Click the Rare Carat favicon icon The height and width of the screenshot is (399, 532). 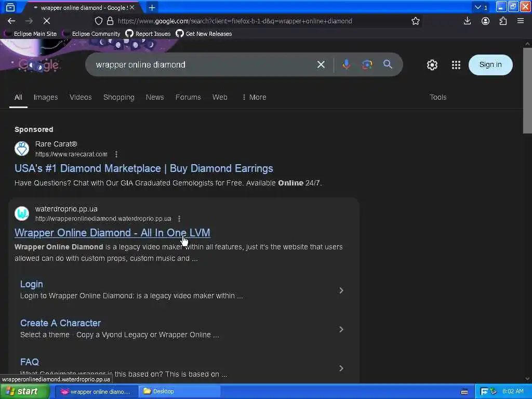(x=22, y=149)
